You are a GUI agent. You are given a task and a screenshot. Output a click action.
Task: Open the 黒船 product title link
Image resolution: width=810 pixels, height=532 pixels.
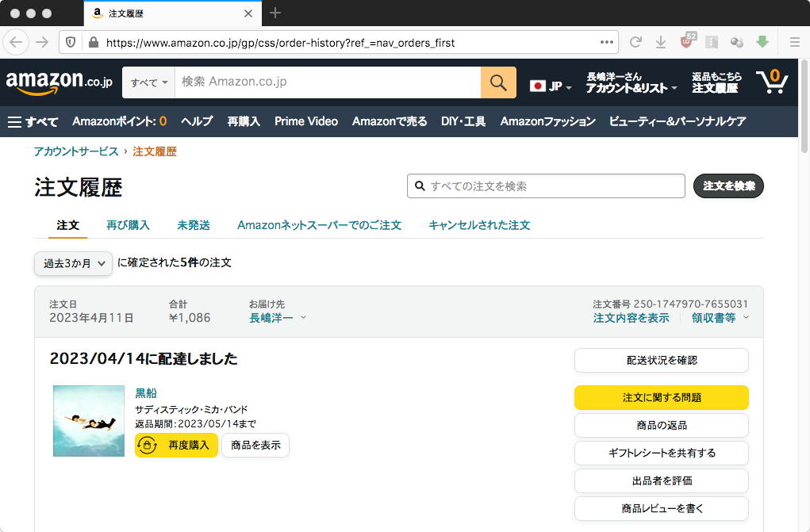coord(146,393)
